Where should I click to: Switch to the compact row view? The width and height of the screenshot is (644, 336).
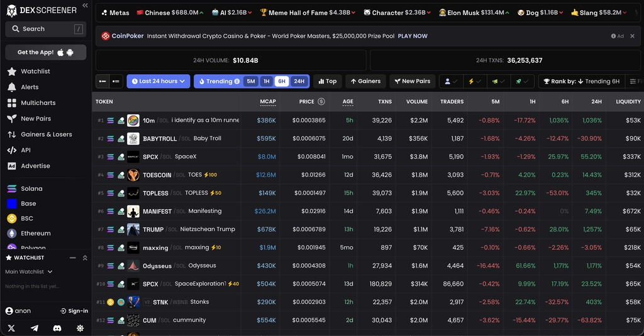pos(103,81)
